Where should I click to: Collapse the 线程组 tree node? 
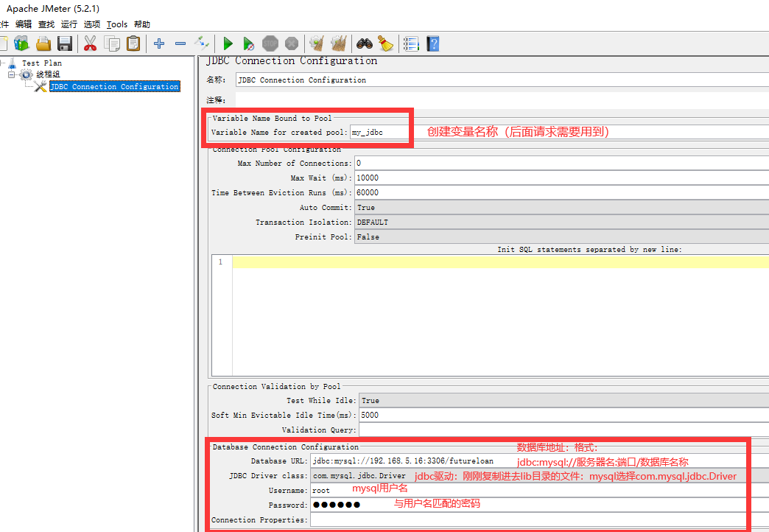pos(12,74)
